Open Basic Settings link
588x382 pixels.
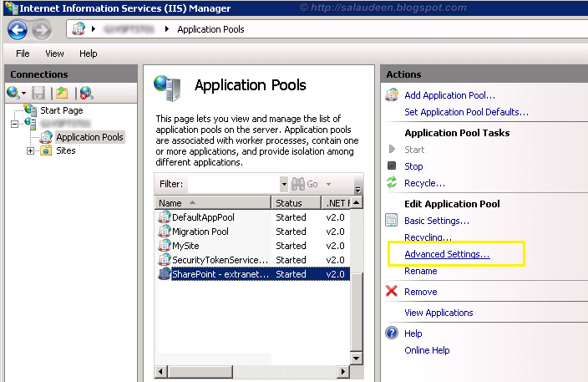tap(437, 221)
